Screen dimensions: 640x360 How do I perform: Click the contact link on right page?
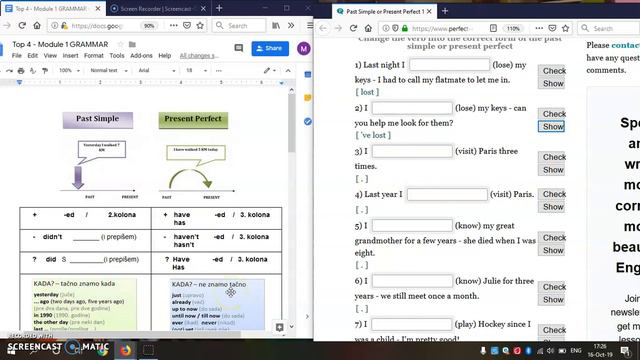[625, 45]
